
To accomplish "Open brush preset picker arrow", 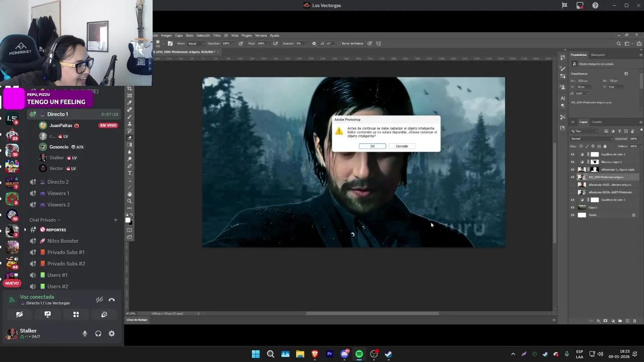I will click(163, 44).
